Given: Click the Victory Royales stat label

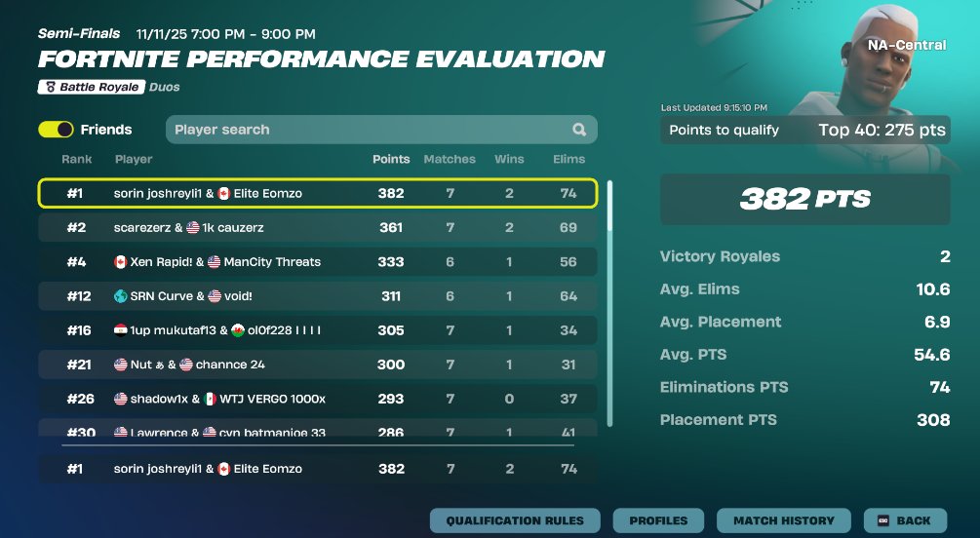Looking at the screenshot, I should [x=720, y=256].
